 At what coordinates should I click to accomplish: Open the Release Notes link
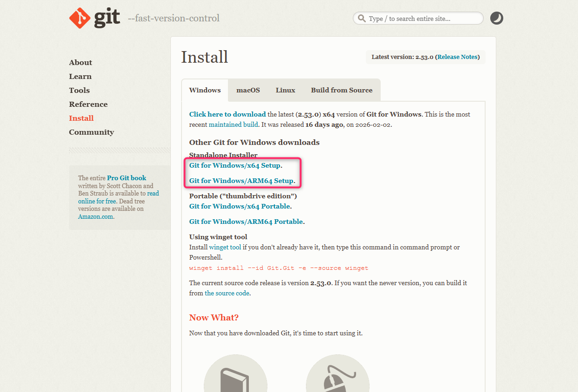coord(457,57)
